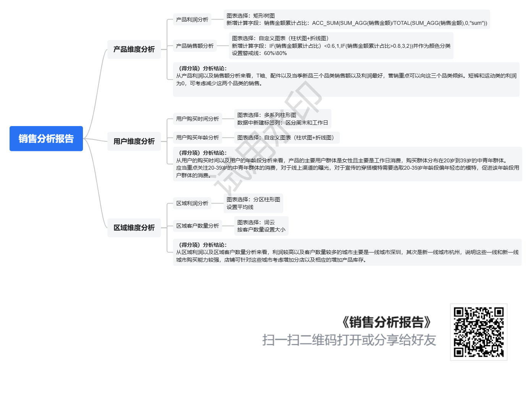Click the 产品维度分析 branch node

coord(134,49)
